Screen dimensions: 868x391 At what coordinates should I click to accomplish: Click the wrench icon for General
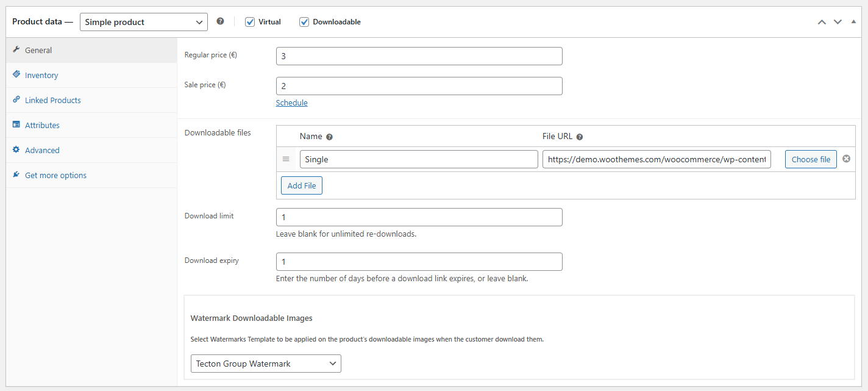click(x=16, y=50)
